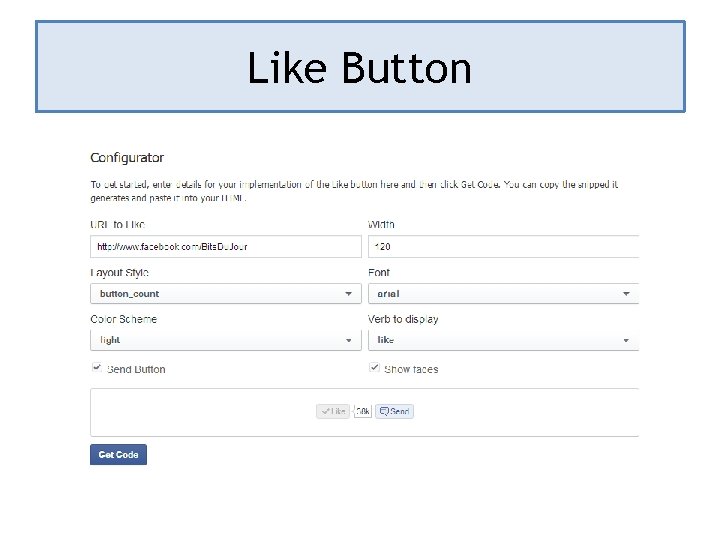Uncheck the Show faces checkbox
The height and width of the screenshot is (540, 720).
click(x=375, y=368)
